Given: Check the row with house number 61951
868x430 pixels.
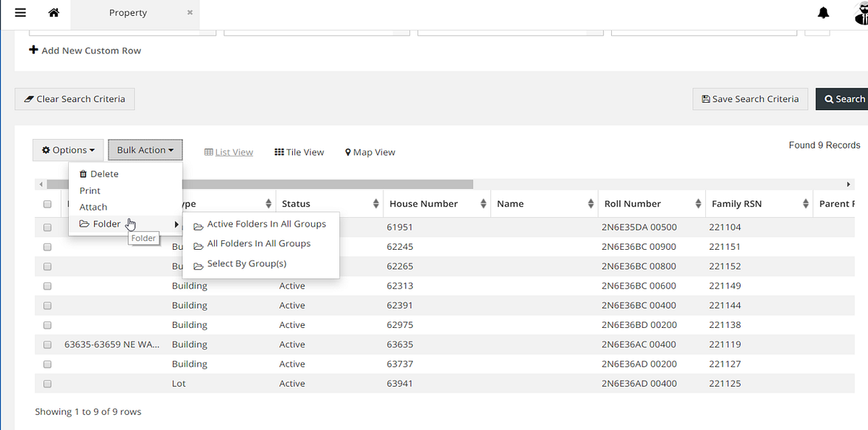Looking at the screenshot, I should tap(47, 227).
